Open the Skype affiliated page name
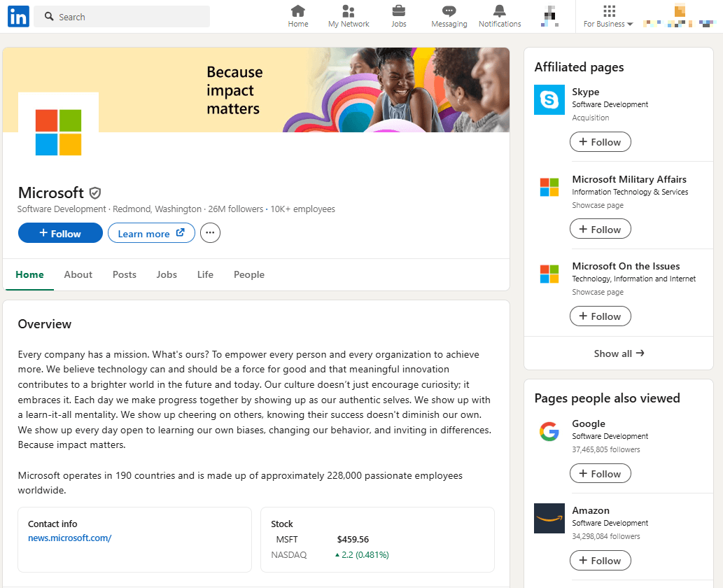 coord(586,92)
